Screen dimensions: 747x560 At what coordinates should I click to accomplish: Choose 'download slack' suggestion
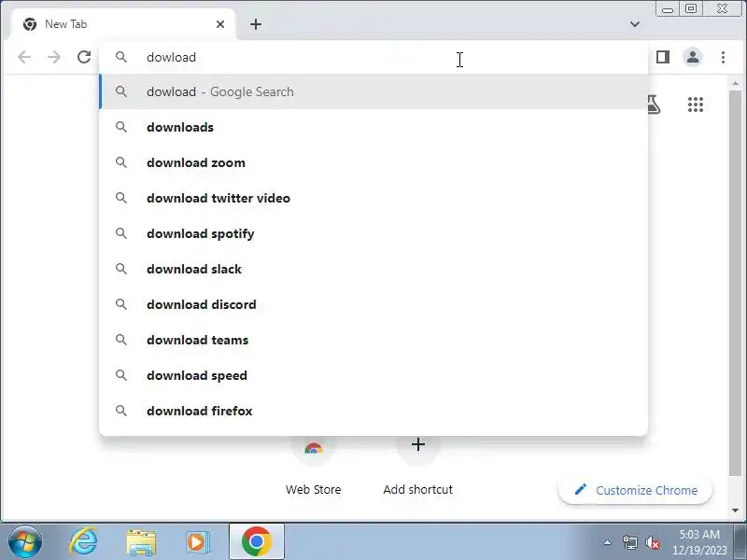tap(373, 269)
